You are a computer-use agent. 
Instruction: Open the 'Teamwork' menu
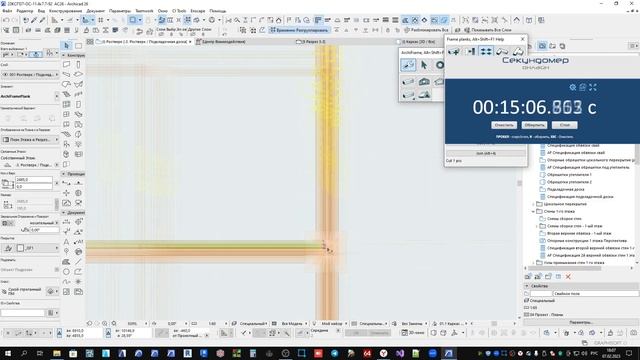pyautogui.click(x=144, y=11)
